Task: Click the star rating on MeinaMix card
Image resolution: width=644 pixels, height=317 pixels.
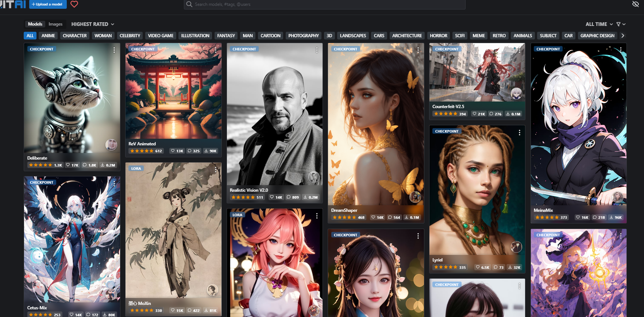Action: (547, 217)
